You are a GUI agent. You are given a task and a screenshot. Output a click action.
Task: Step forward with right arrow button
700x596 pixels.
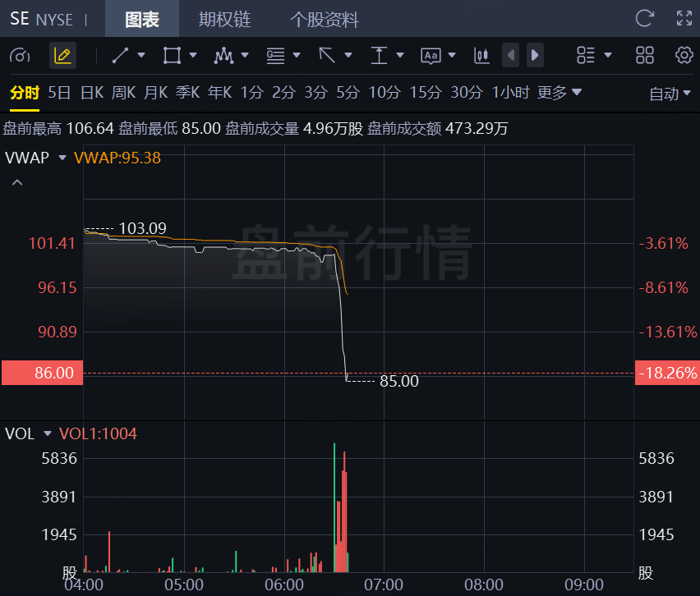click(x=535, y=55)
